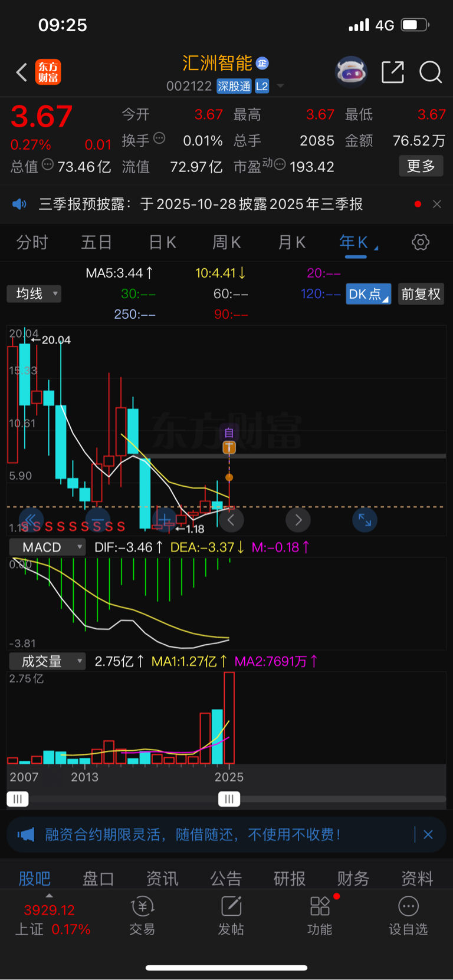
Task: Tap the 发帖 post button
Action: [x=231, y=916]
